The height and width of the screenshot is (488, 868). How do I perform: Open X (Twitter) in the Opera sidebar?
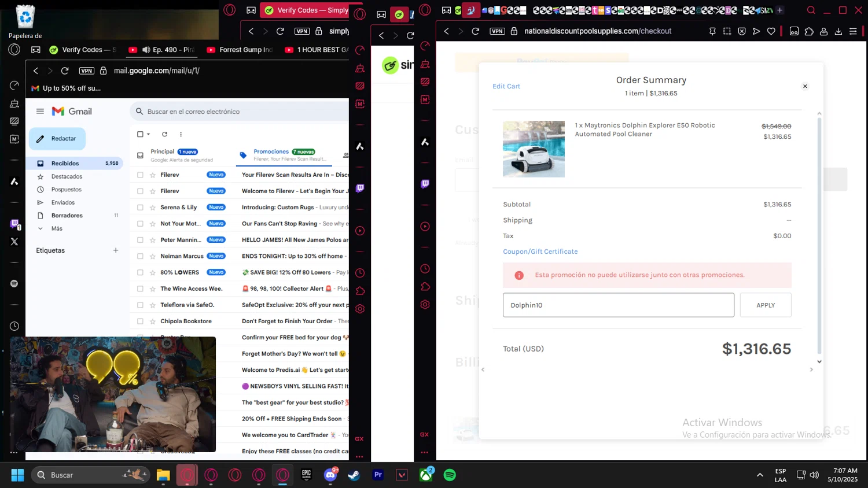pyautogui.click(x=14, y=242)
